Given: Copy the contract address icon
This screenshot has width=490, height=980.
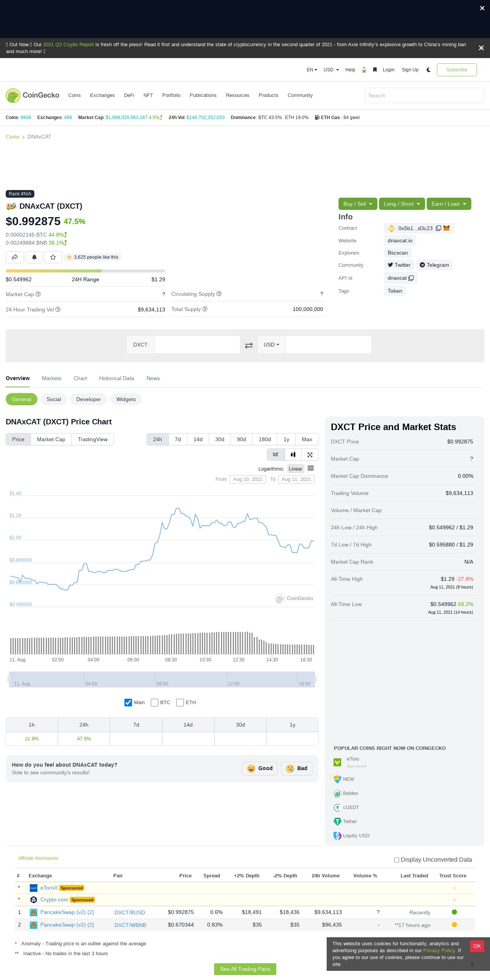Looking at the screenshot, I should 438,228.
